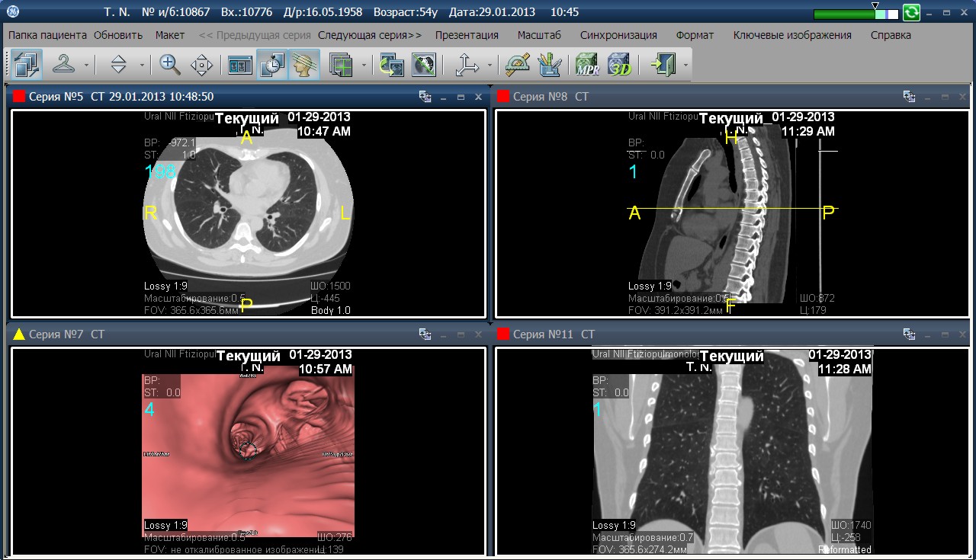Toggle the red marker on Серия №8
This screenshot has width=976, height=560.
click(x=503, y=97)
